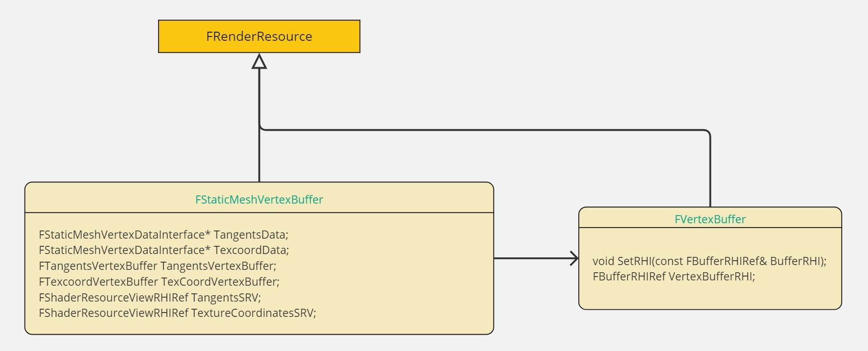868x351 pixels.
Task: Select the TextureCoordinatesSRV member text
Action: (x=177, y=313)
